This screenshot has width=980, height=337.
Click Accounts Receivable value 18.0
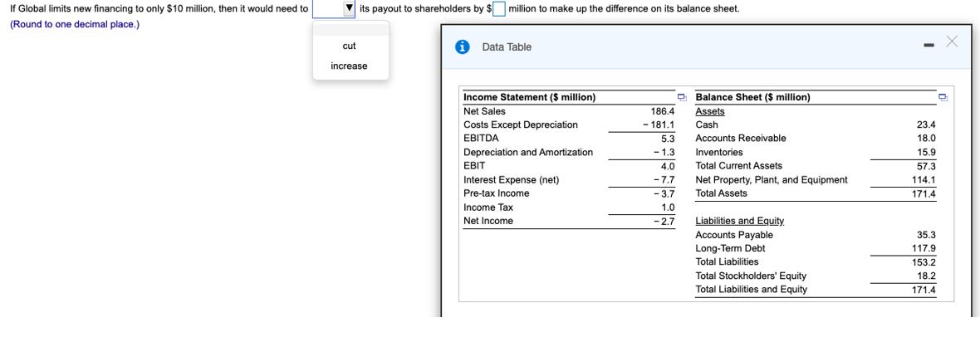pos(926,139)
